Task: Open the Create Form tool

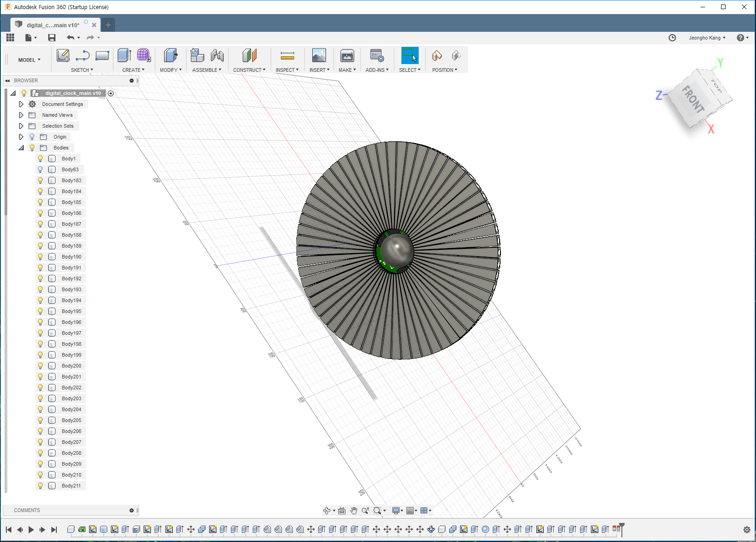Action: tap(144, 55)
